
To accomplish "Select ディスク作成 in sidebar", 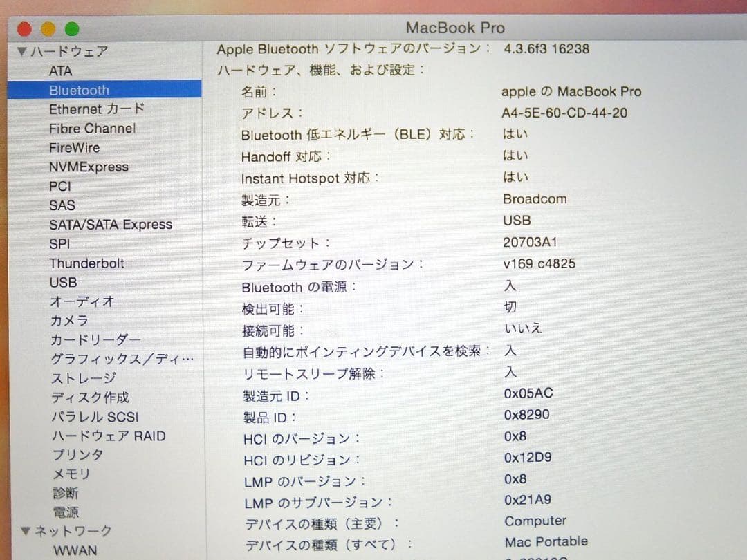I will (90, 397).
